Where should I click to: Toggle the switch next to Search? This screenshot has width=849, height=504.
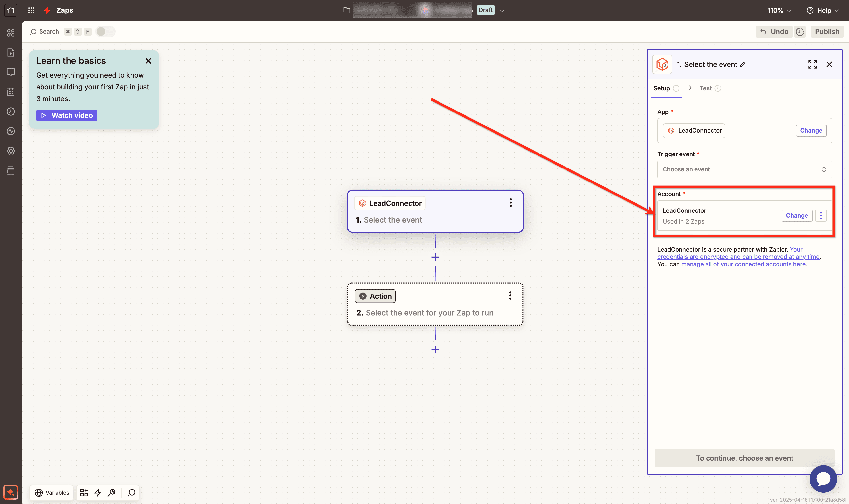(105, 32)
